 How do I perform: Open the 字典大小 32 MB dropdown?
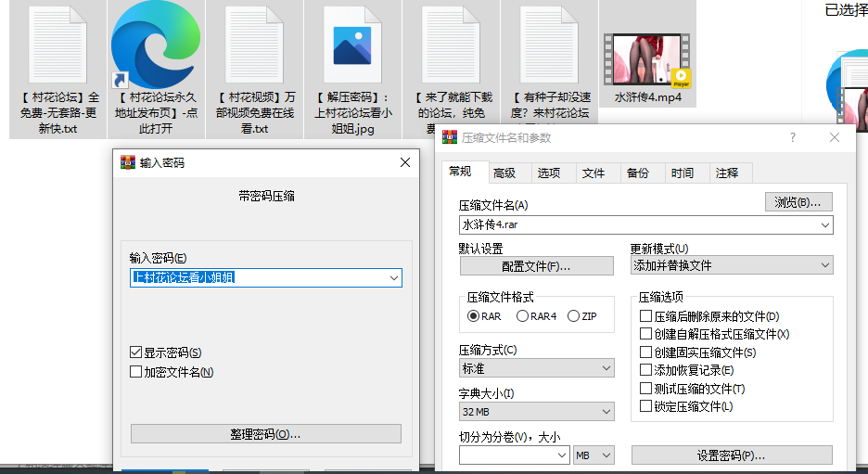[536, 412]
